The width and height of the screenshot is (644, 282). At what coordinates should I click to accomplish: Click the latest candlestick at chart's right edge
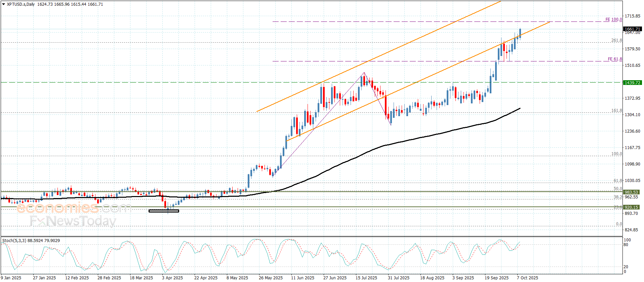(x=520, y=33)
